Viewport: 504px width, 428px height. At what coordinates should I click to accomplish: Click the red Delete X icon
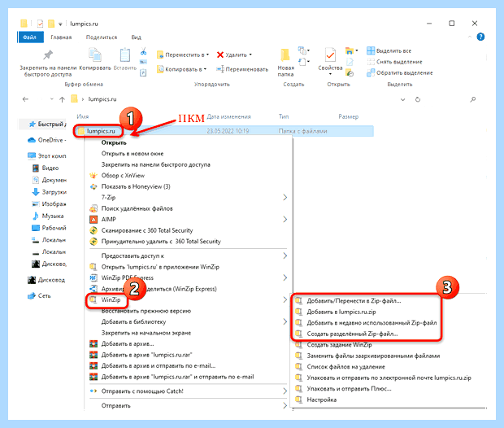coord(220,55)
